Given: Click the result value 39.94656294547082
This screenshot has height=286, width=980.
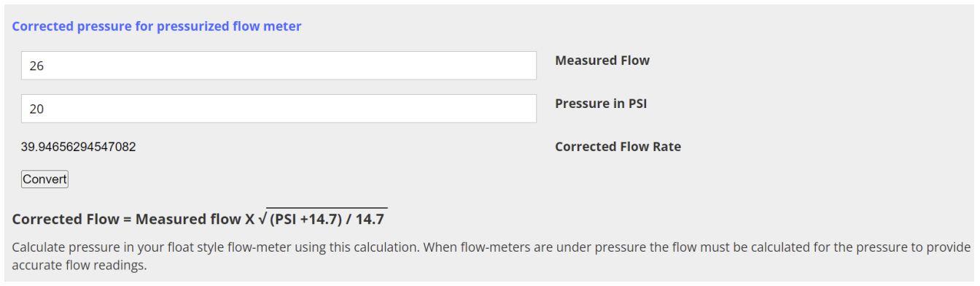Looking at the screenshot, I should click(x=79, y=147).
